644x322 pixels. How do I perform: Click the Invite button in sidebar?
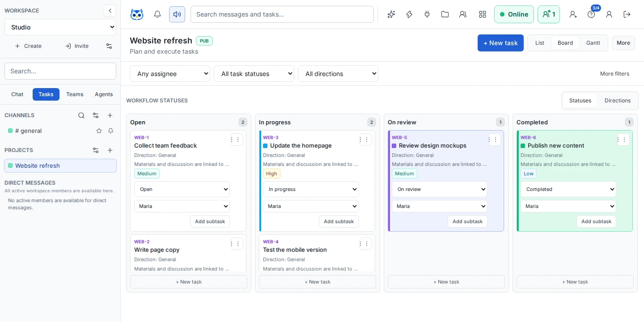(77, 46)
